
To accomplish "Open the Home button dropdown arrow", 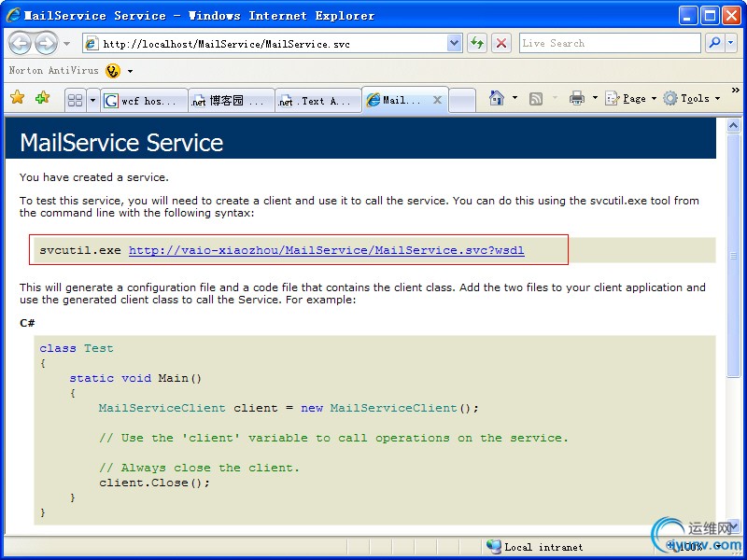I will (514, 98).
